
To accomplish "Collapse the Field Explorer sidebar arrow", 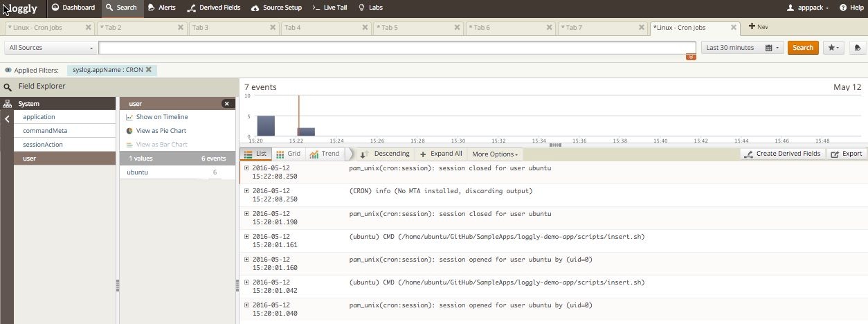I will pos(7,119).
